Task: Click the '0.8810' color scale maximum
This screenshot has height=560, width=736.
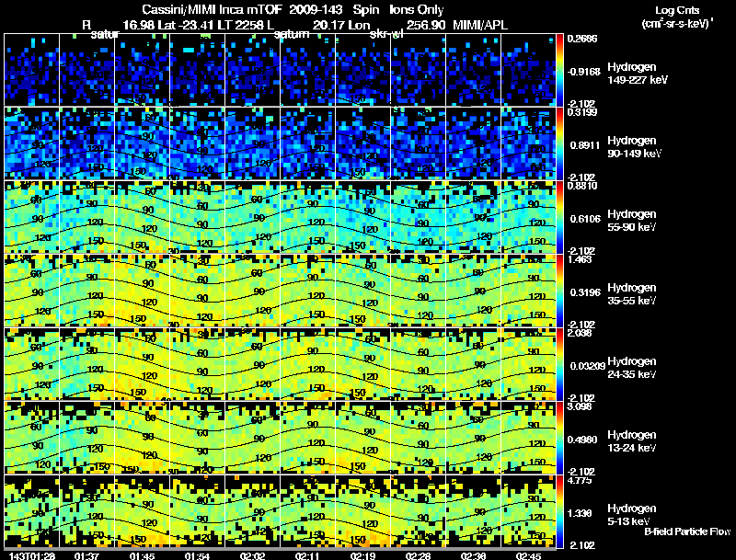Action: pos(582,186)
